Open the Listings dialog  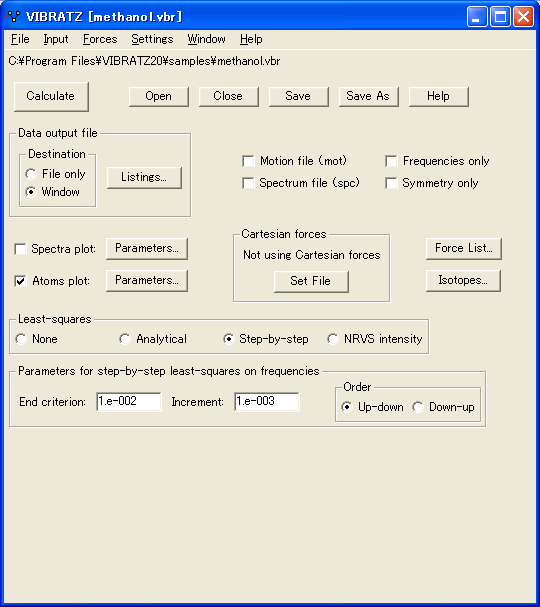pos(144,178)
